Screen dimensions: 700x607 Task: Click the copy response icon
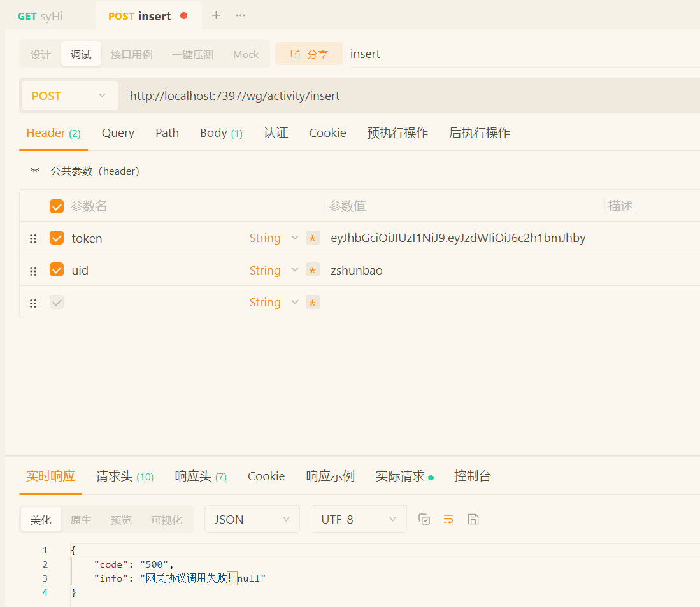(x=424, y=519)
